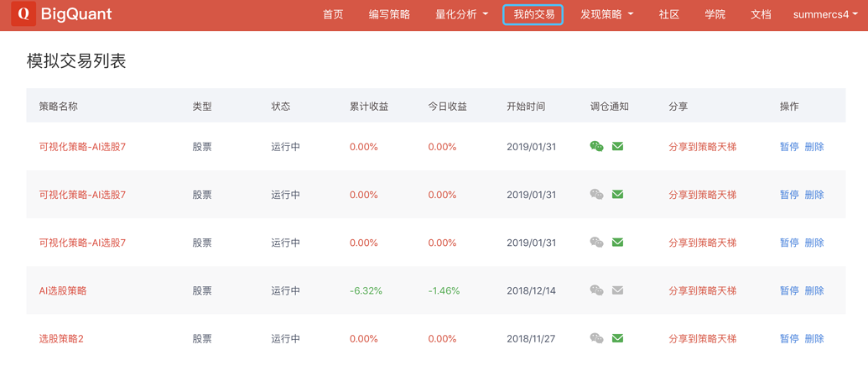The image size is (868, 376).
Task: Click the 2018/12/14 start date
Action: point(531,290)
